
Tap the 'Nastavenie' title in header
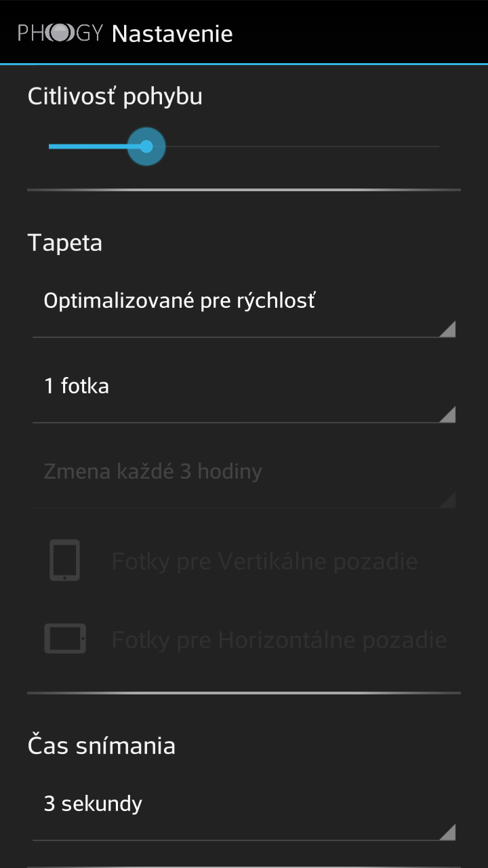coord(172,33)
